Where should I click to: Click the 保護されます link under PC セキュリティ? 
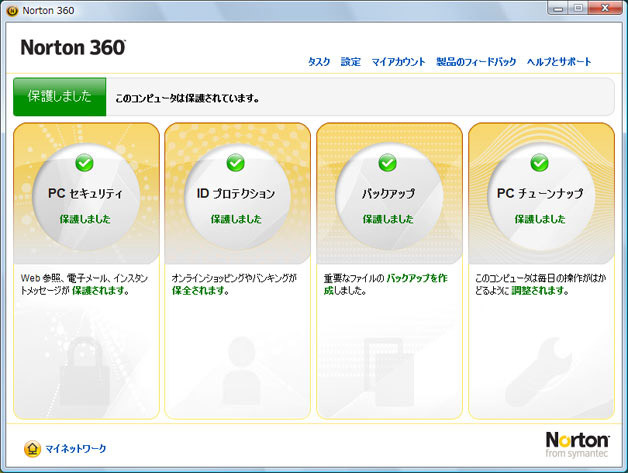pos(101,290)
